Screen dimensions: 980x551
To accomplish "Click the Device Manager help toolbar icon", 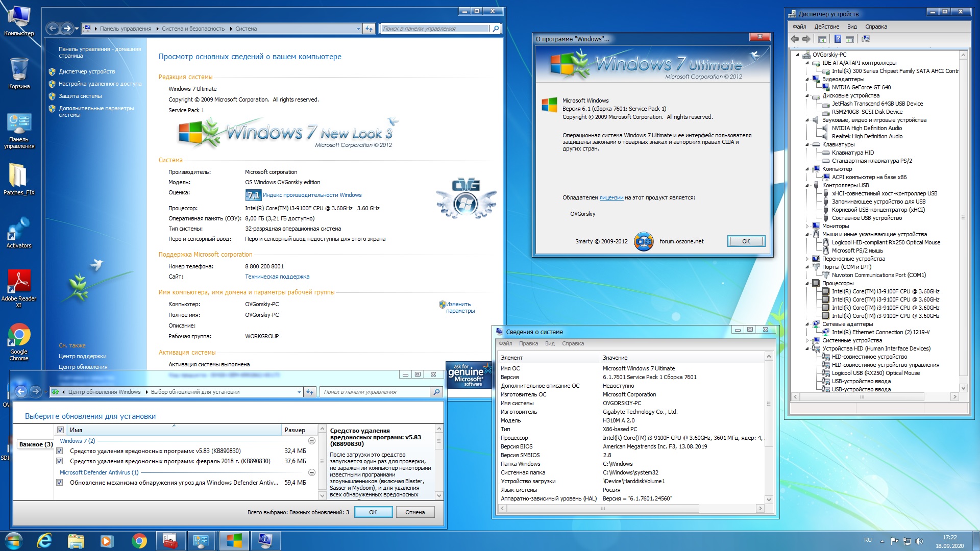I will pos(838,39).
